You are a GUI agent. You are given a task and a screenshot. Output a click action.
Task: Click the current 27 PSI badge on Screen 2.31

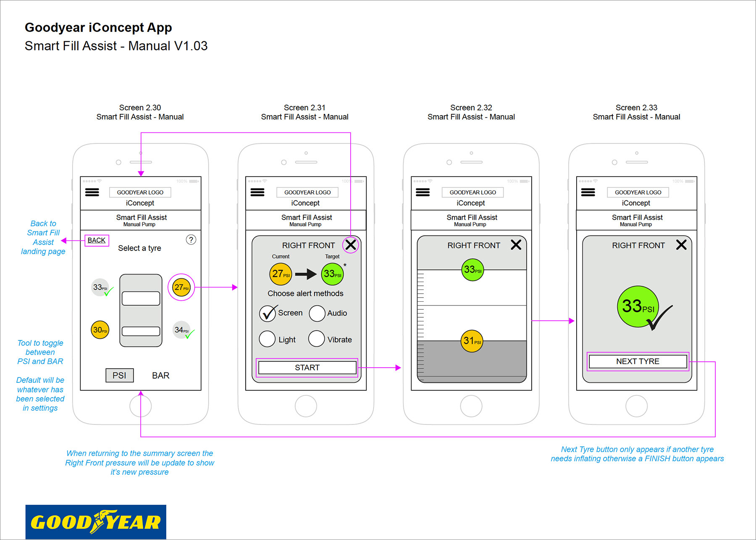coord(281,274)
